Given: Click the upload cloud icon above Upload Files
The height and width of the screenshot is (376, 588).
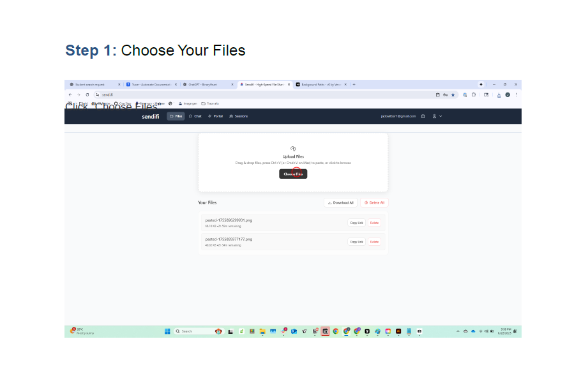Looking at the screenshot, I should pos(293,147).
